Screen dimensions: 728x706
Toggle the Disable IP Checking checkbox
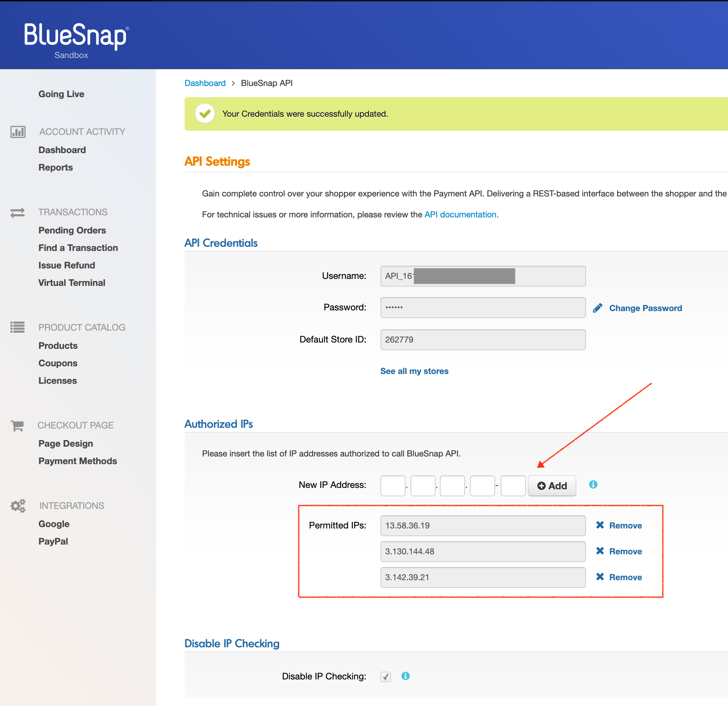[x=386, y=677]
